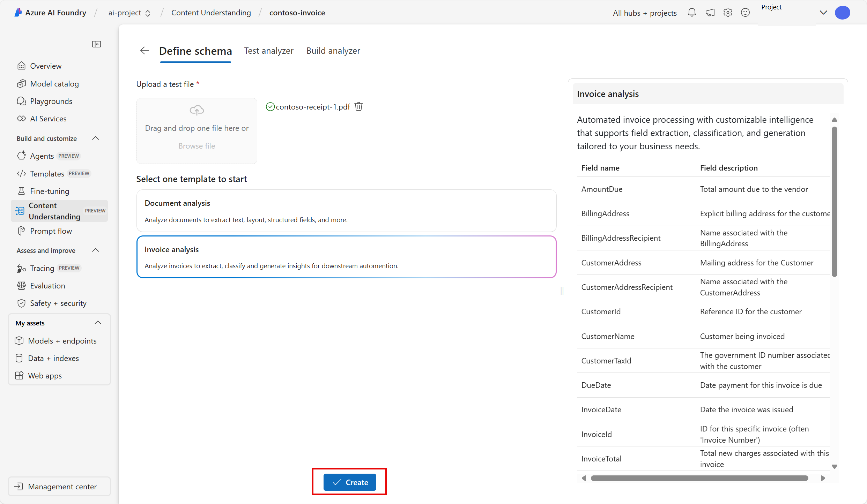Select Content Understanding in sidebar
The height and width of the screenshot is (504, 867).
click(59, 211)
